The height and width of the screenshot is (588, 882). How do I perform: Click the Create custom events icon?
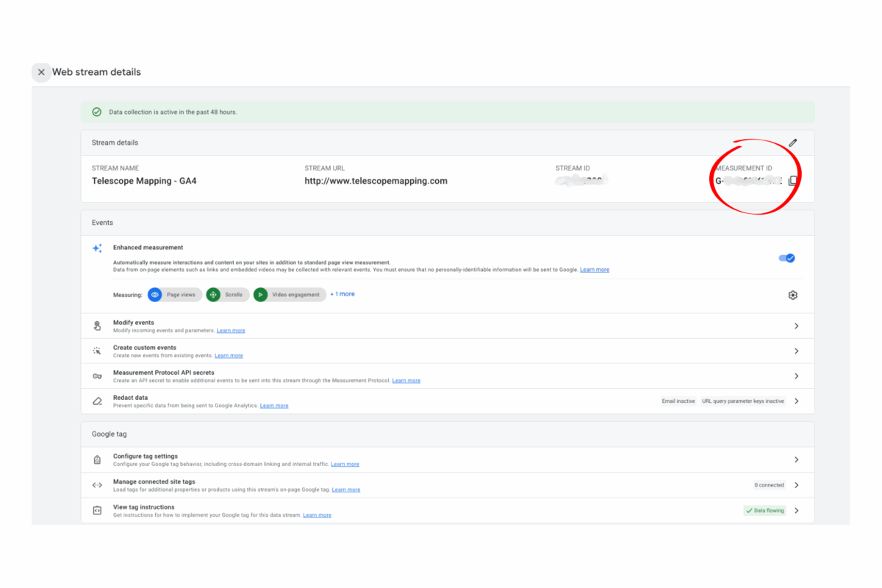click(97, 351)
